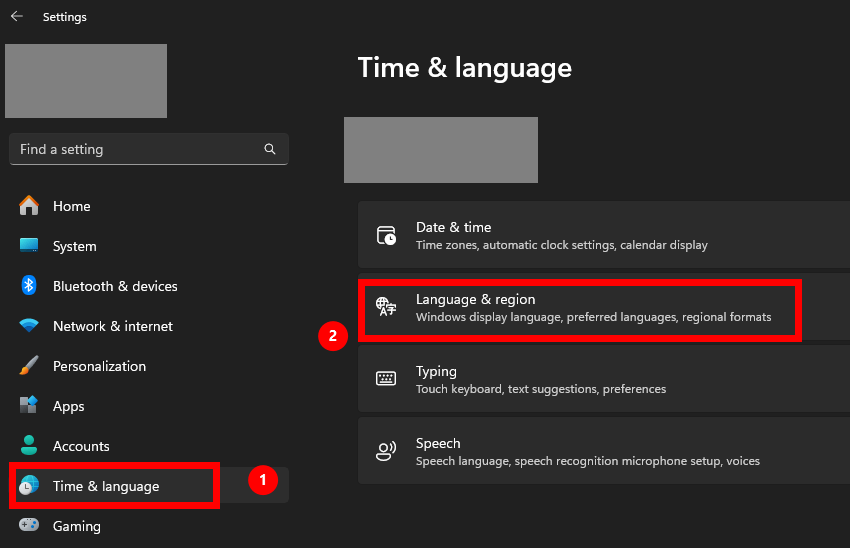Click the magnifier icon in search box
The width and height of the screenshot is (850, 548).
270,149
